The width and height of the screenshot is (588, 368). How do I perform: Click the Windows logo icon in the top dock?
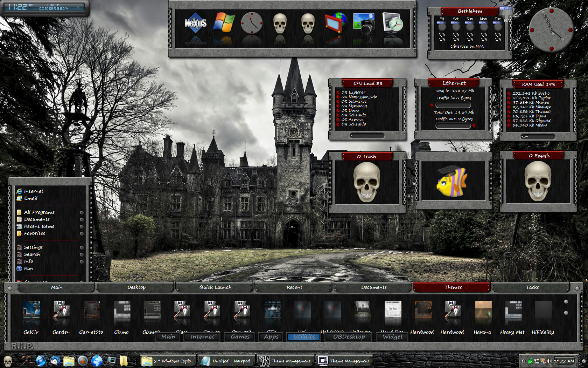click(x=224, y=23)
